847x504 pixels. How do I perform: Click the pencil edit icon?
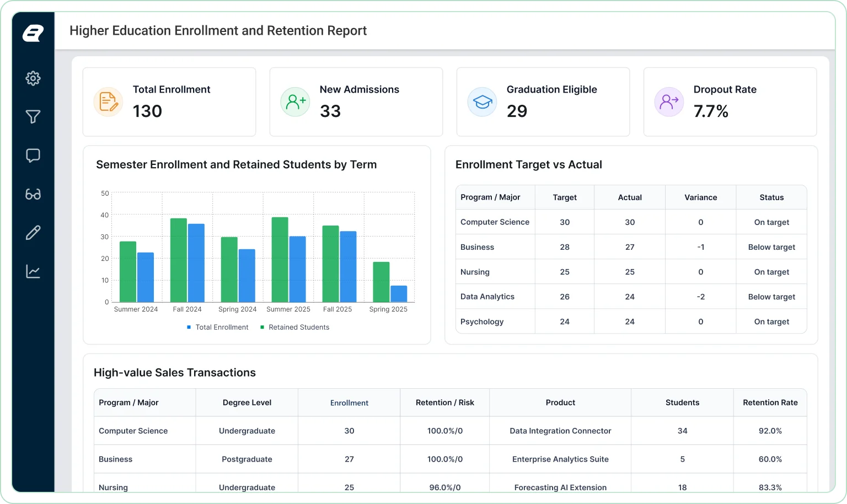tap(33, 233)
